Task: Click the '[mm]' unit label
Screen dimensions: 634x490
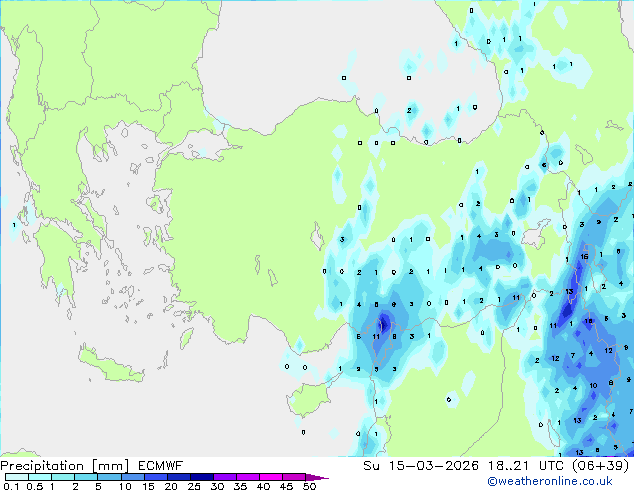Action: (110, 466)
